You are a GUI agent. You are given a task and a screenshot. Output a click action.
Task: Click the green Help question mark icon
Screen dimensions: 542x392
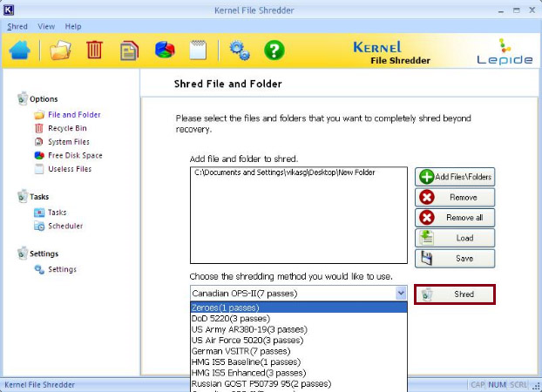pos(274,51)
